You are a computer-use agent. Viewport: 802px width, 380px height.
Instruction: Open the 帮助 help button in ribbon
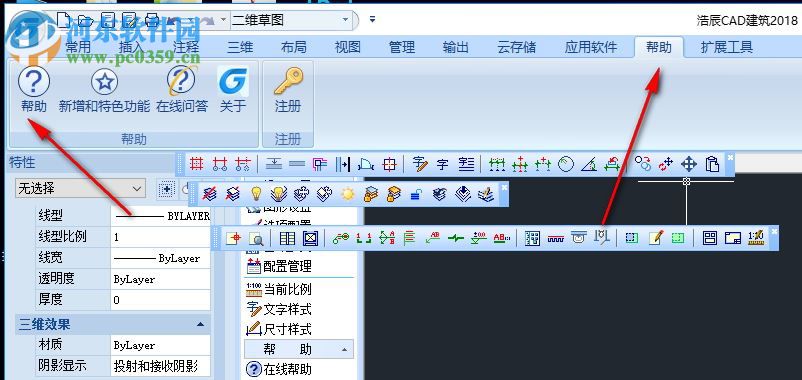pos(34,91)
